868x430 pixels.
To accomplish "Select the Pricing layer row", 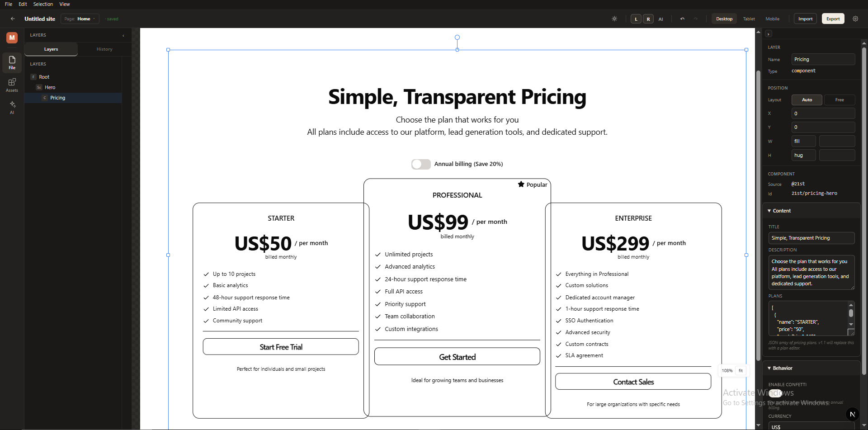I will click(73, 98).
